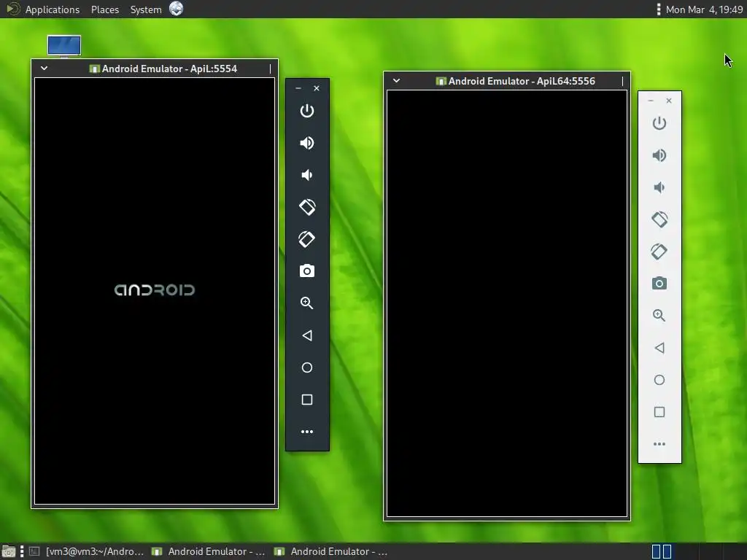Lower volume on the dark emulator toolbar
The image size is (747, 560).
pos(307,175)
